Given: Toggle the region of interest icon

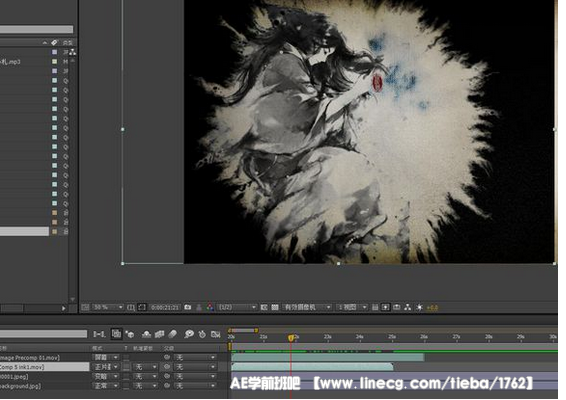Looking at the screenshot, I should (264, 308).
